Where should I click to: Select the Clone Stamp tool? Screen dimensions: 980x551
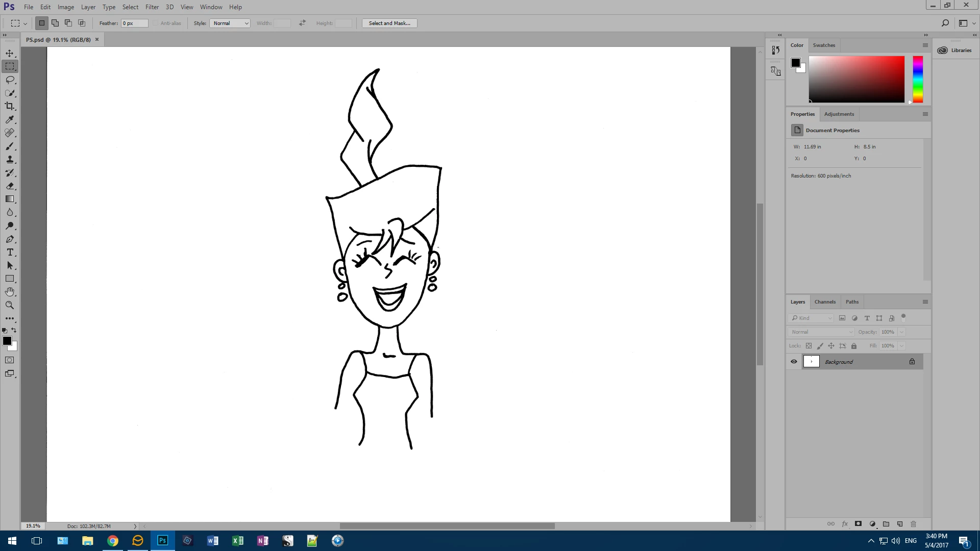pos(10,160)
